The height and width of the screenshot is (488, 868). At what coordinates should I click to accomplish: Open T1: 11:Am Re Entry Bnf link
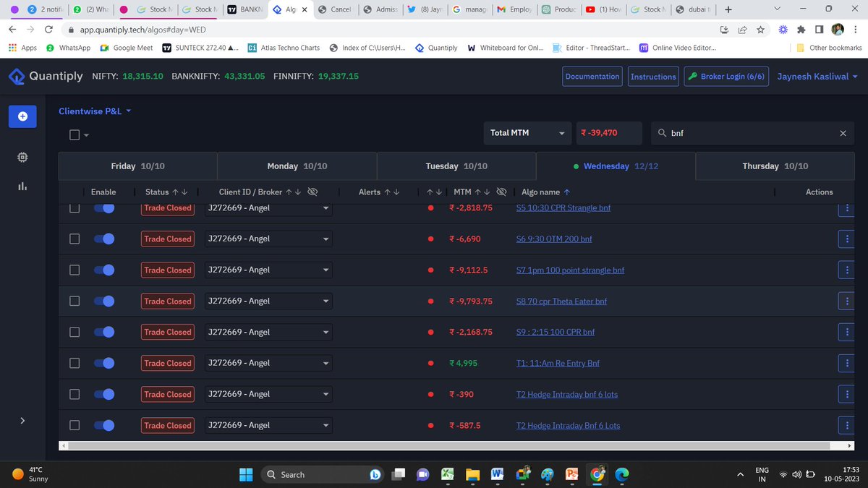pyautogui.click(x=558, y=363)
